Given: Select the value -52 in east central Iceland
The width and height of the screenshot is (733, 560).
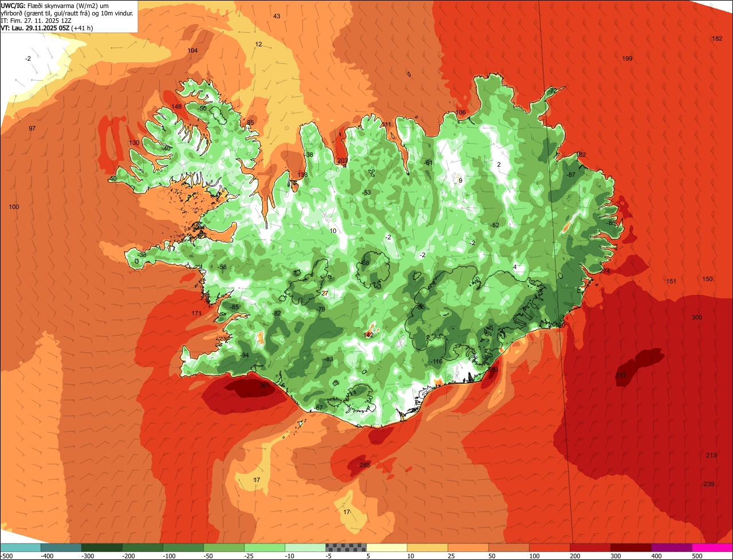Looking at the screenshot, I should pyautogui.click(x=495, y=225).
